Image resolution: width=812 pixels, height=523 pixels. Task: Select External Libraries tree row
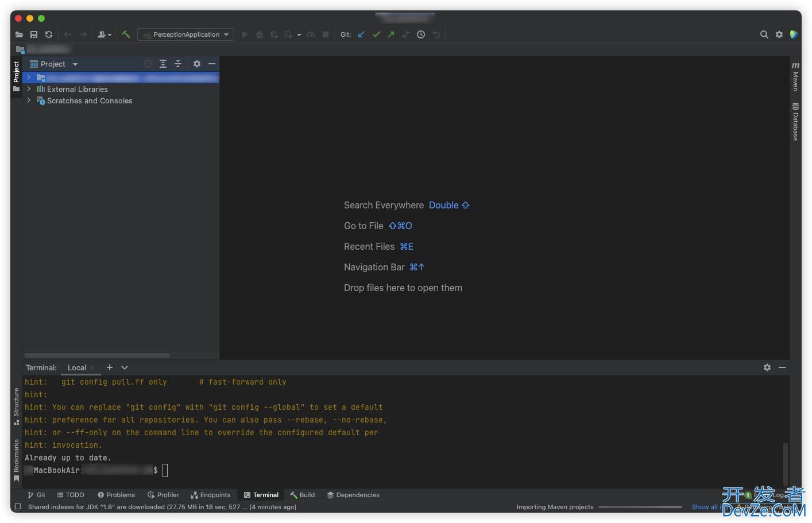tap(121, 89)
